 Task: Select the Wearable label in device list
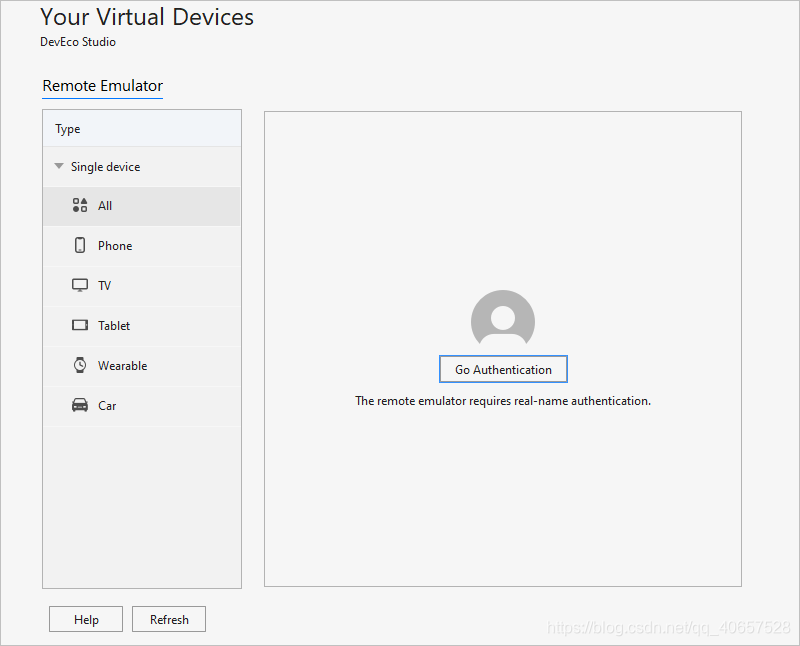pos(122,366)
